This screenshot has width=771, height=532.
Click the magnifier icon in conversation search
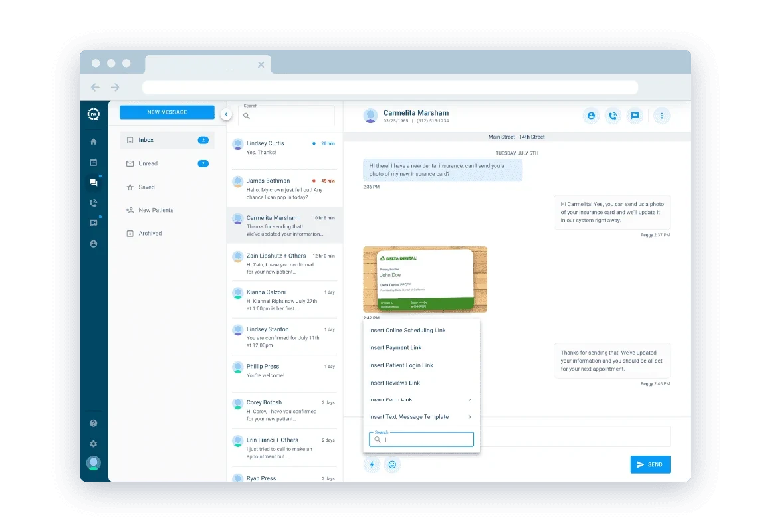pyautogui.click(x=247, y=116)
